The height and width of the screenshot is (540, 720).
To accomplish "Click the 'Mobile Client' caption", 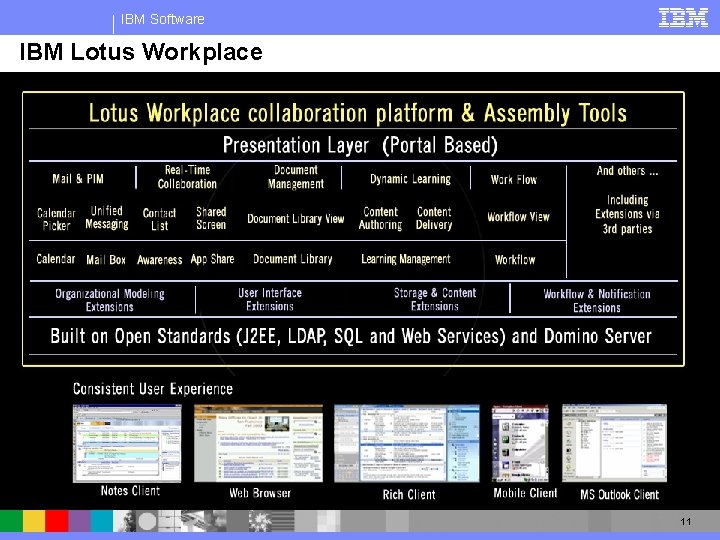I will coord(525,493).
